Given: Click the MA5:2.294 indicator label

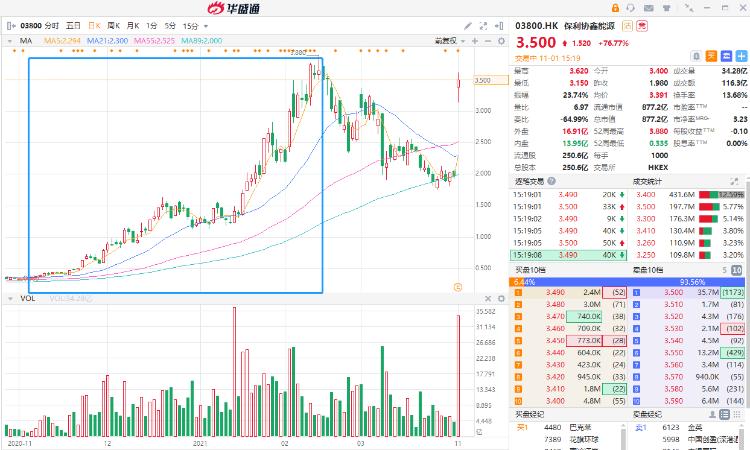Looking at the screenshot, I should (62, 41).
